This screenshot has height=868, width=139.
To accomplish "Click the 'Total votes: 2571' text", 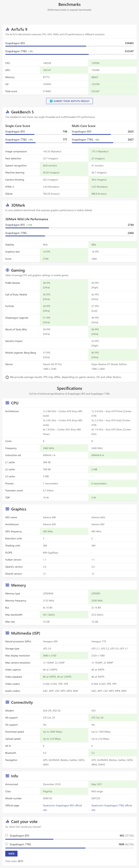I will point(14,861).
